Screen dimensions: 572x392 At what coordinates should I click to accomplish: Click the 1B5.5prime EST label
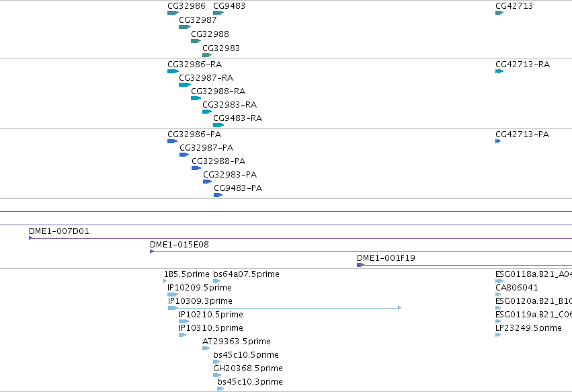coord(186,274)
